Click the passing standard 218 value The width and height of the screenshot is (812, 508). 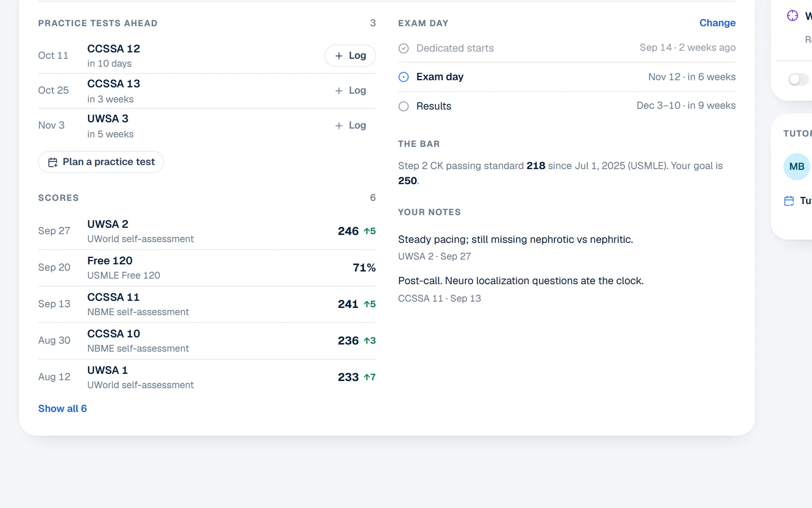tap(536, 166)
